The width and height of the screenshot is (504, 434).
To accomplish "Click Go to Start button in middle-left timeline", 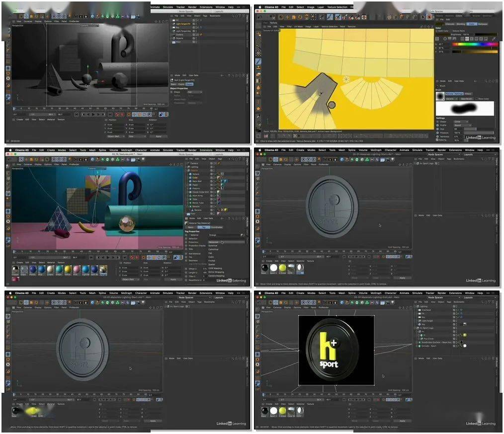I will point(91,257).
